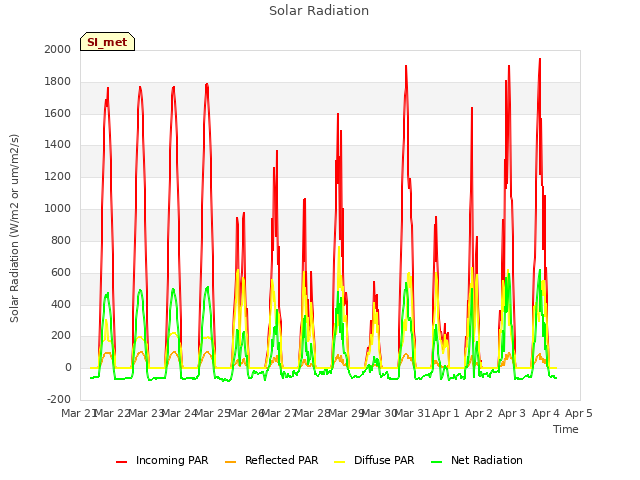
Task: Click the 1000 y-axis tick label
Action: pyautogui.click(x=58, y=209)
